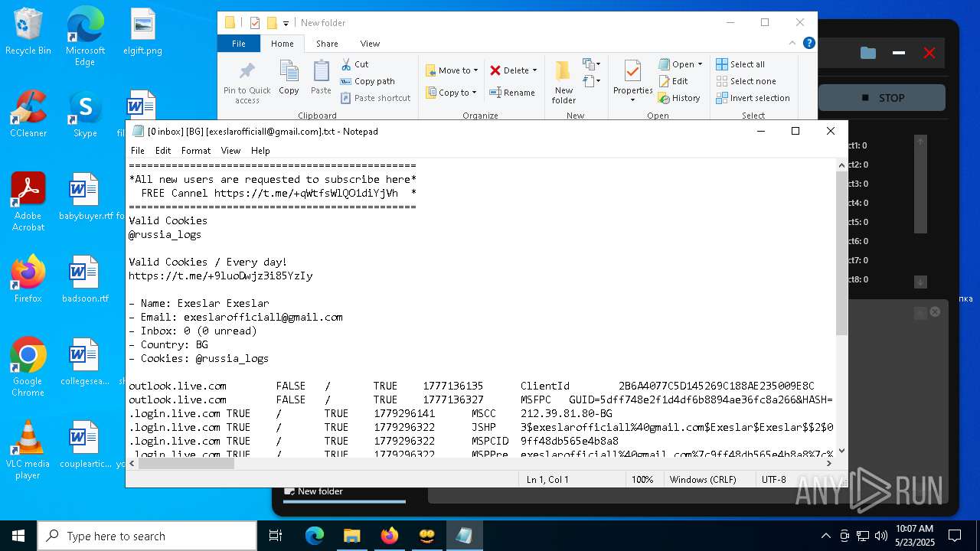The height and width of the screenshot is (551, 980).
Task: Open the VLC media player desktop shortcut
Action: click(x=28, y=450)
